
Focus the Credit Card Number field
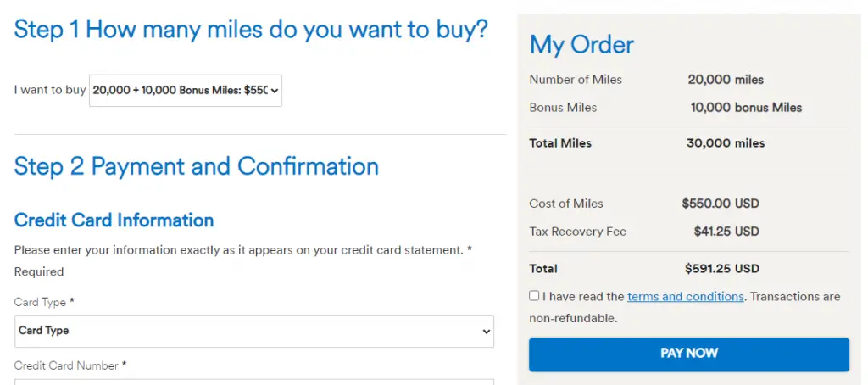[254, 382]
